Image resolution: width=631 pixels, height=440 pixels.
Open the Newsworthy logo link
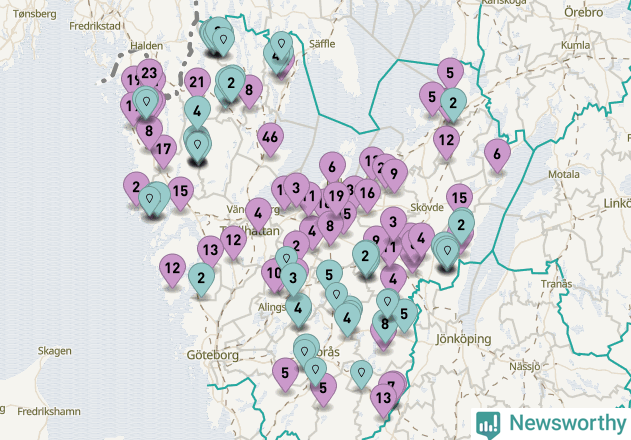[x=551, y=424]
